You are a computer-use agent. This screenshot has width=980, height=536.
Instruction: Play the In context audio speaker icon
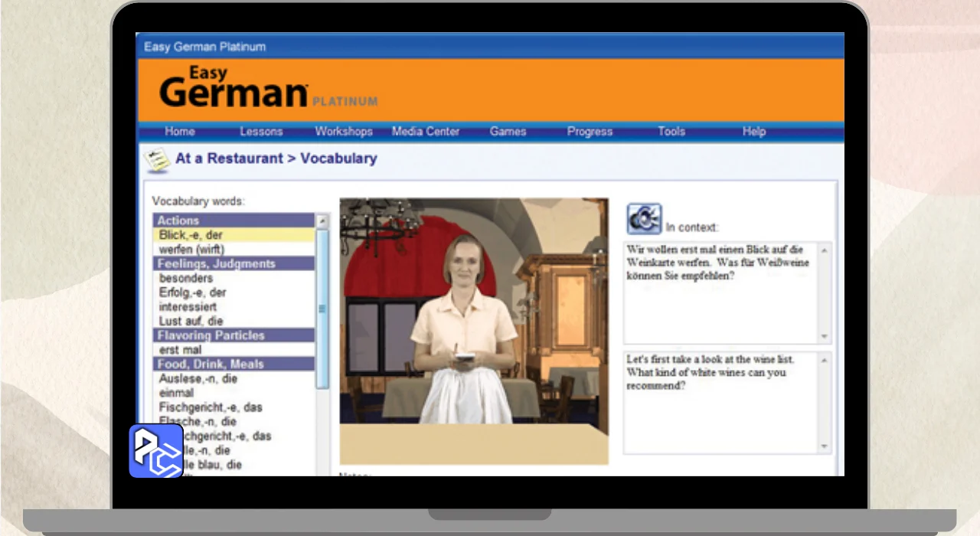point(643,219)
